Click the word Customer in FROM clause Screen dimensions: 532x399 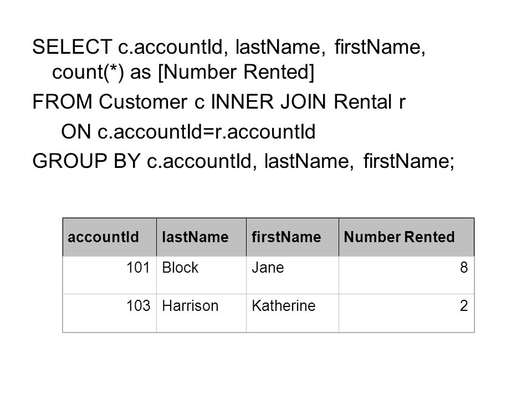pyautogui.click(x=143, y=102)
